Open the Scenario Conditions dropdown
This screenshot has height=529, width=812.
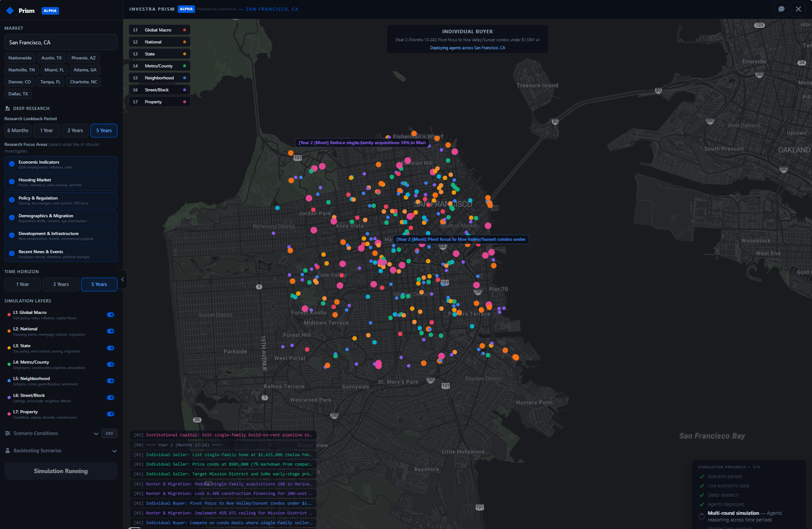click(96, 433)
